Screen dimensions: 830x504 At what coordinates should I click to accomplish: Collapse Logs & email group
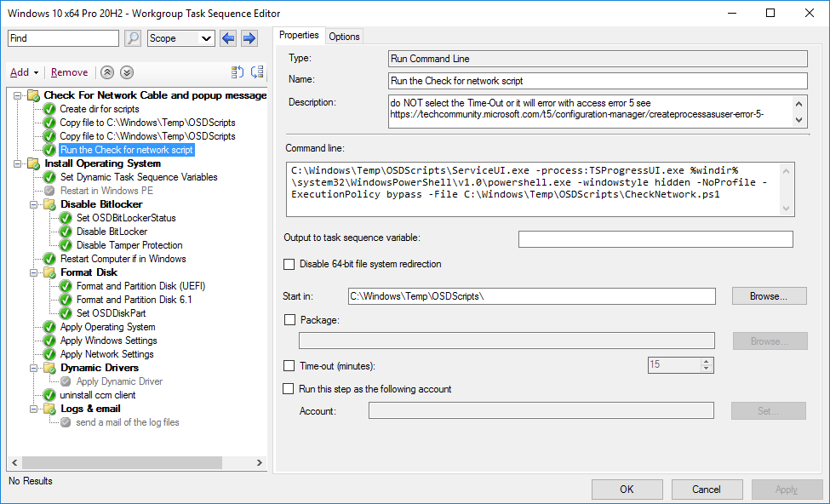tap(33, 409)
